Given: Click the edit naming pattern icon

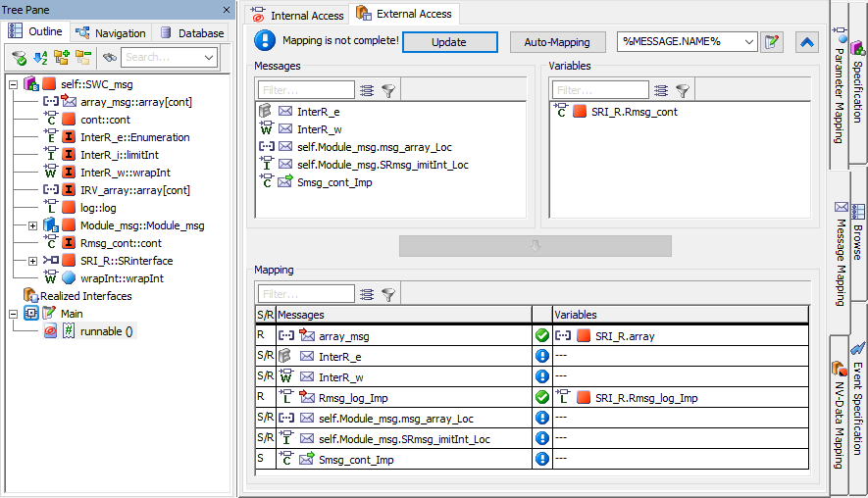Looking at the screenshot, I should point(771,41).
